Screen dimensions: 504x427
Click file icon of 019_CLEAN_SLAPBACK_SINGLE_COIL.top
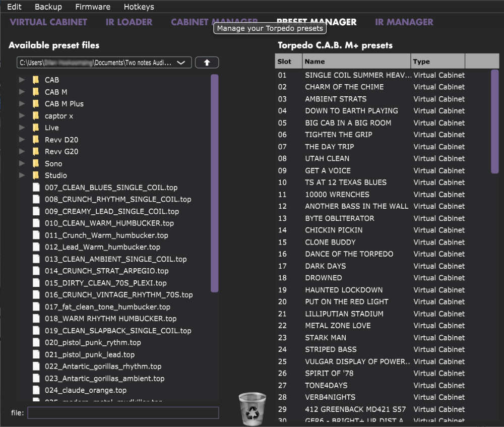(x=36, y=331)
